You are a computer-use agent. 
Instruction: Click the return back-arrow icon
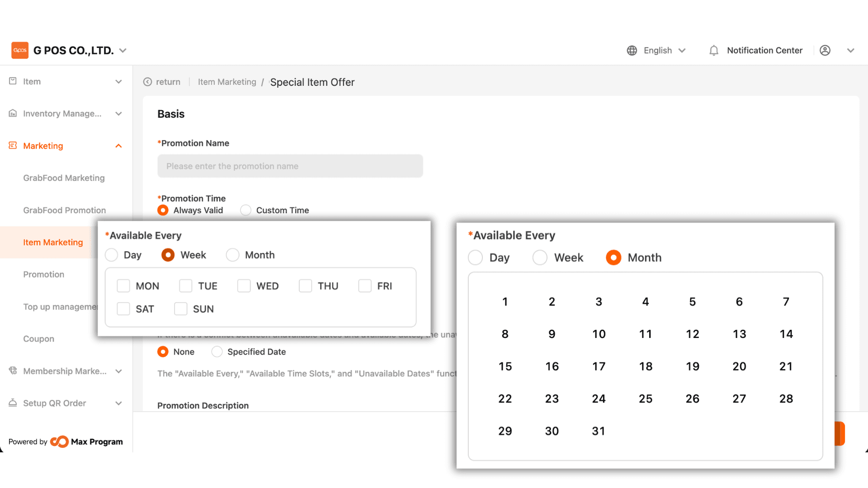[x=147, y=82]
